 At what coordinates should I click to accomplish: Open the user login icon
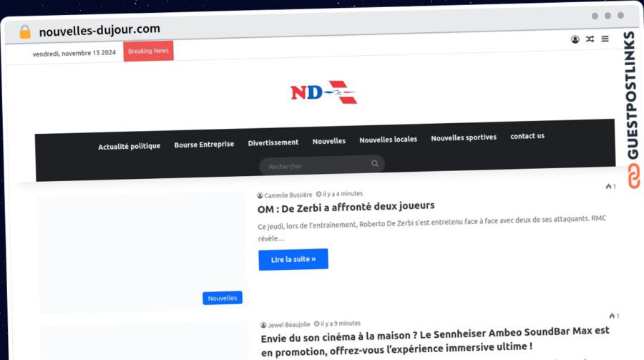pos(575,39)
